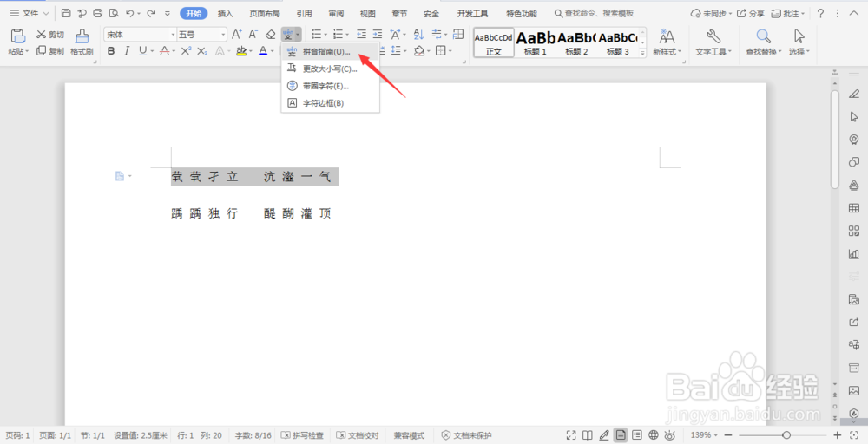This screenshot has width=868, height=444.
Task: Switch to the Page Layout (页面布局) tab
Action: [265, 13]
